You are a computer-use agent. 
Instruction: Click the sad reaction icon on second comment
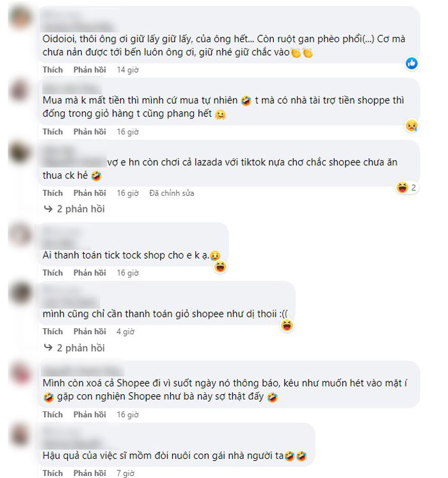click(412, 125)
